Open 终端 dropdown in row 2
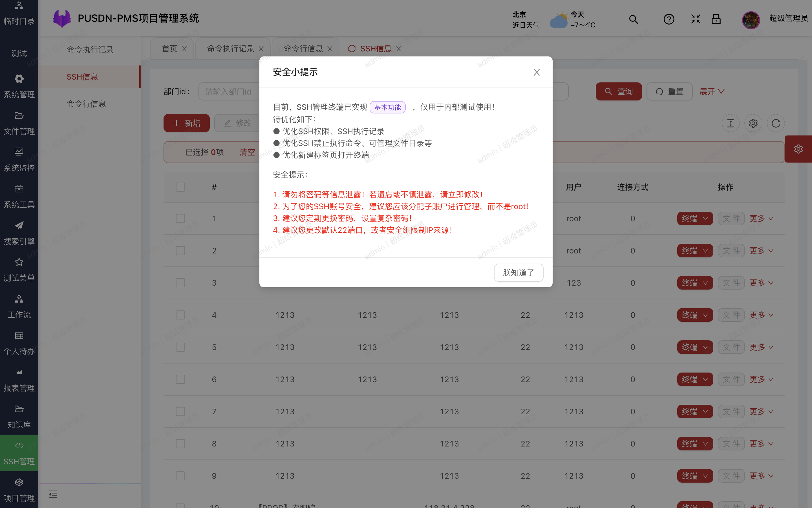Screen dimensions: 812x508 click(x=695, y=251)
